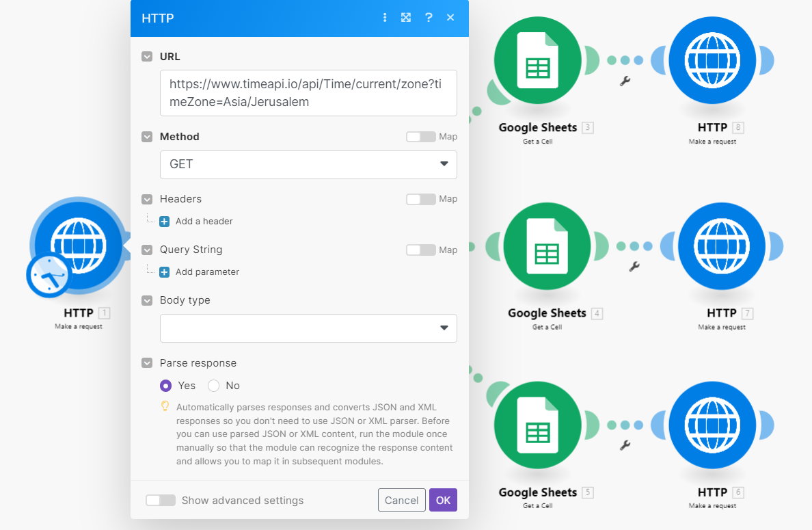Click the wrench icon between Sheets 5 and HTTP 6
The height and width of the screenshot is (530, 812).
[625, 445]
